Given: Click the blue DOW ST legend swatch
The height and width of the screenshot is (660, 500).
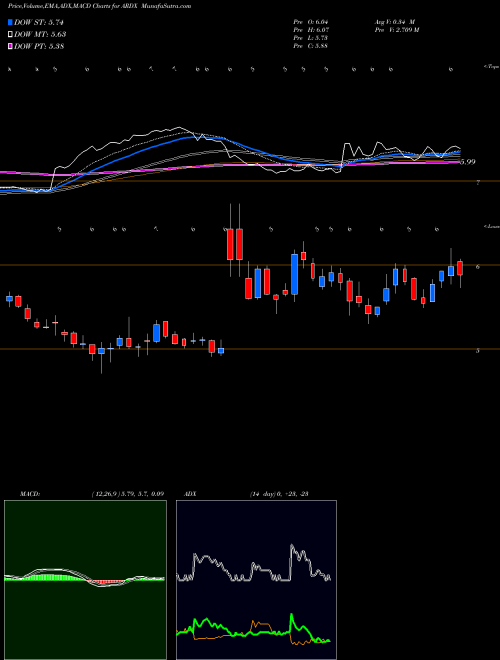Looking at the screenshot, I should (11, 22).
